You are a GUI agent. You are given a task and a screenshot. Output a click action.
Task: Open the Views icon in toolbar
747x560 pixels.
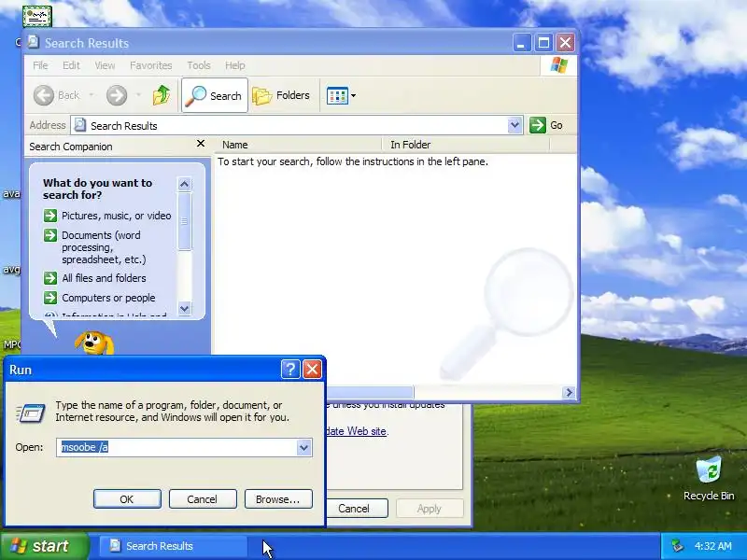coord(337,96)
